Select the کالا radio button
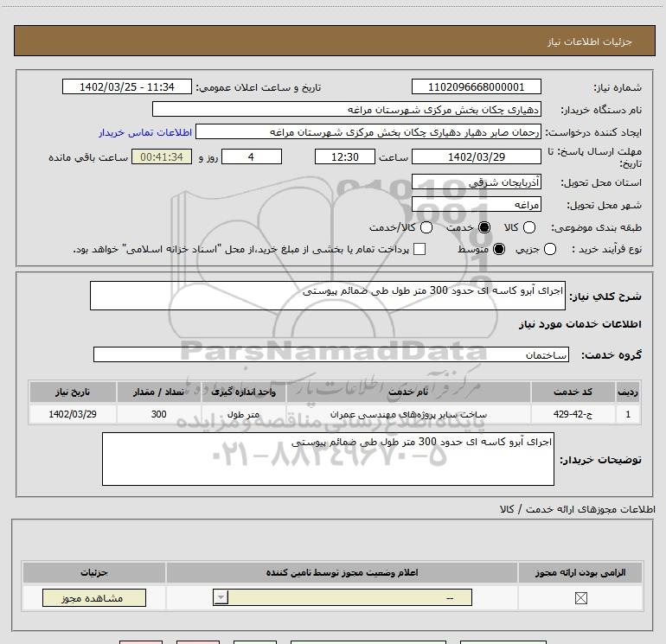This screenshot has height=644, width=666. (x=528, y=227)
